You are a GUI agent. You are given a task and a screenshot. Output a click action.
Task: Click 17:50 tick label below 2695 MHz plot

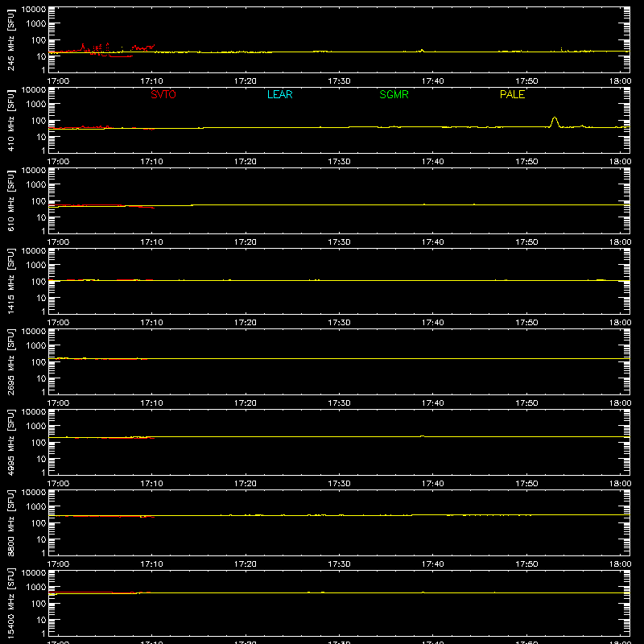(x=526, y=403)
